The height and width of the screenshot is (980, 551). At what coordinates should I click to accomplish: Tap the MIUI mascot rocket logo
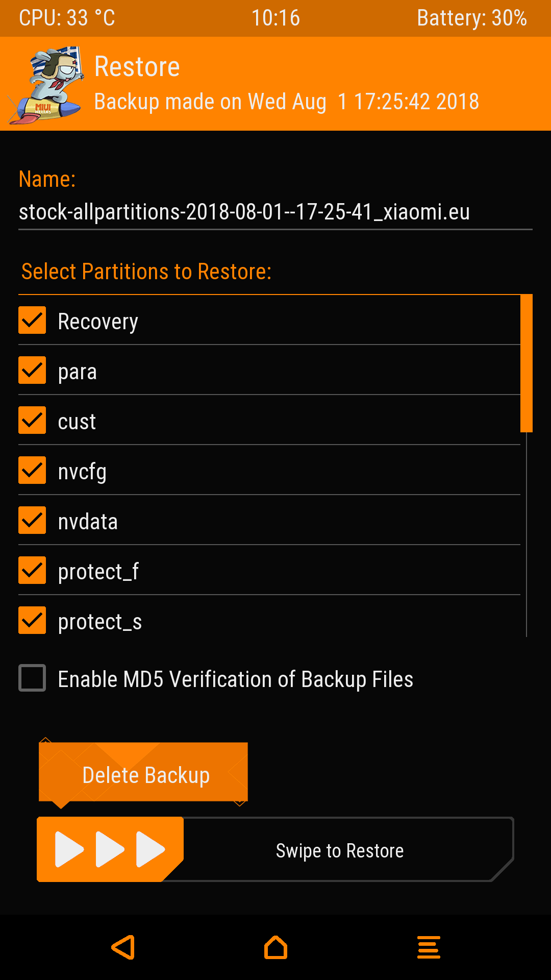click(47, 85)
